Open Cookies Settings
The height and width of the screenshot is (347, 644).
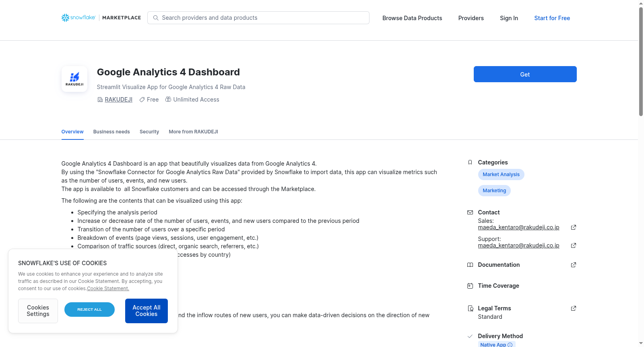pyautogui.click(x=38, y=311)
